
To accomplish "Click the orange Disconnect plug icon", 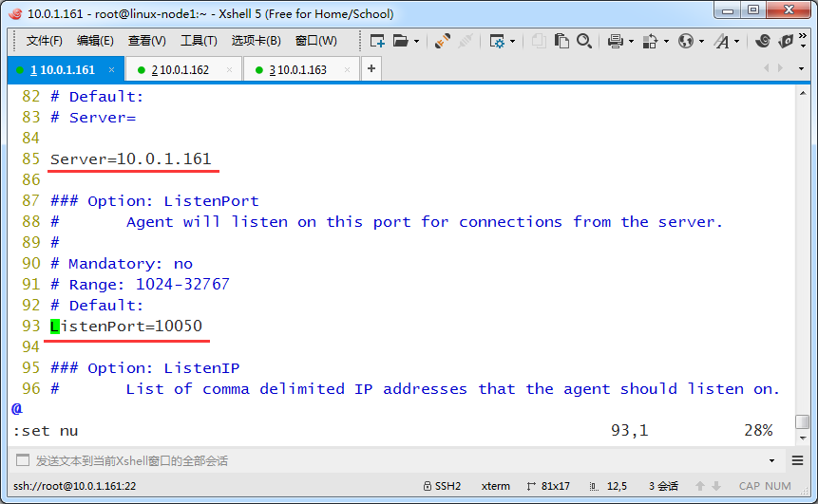I will (x=443, y=41).
